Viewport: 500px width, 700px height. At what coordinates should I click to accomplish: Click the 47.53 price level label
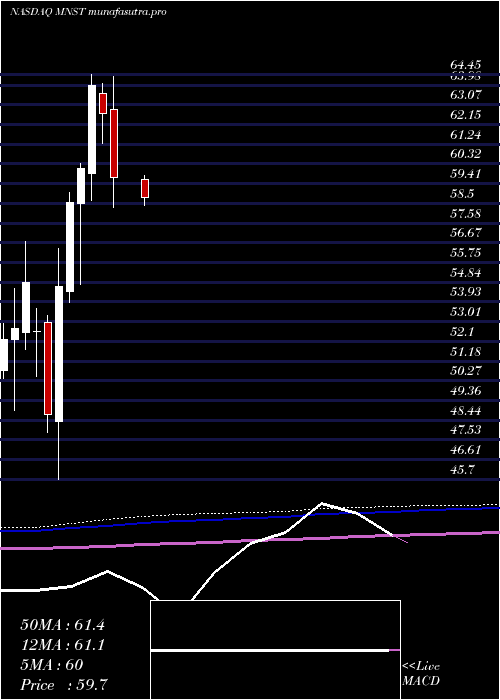[465, 430]
